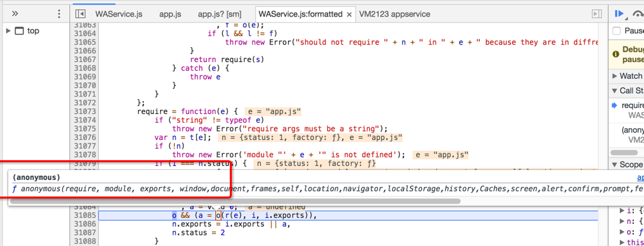Click the inline value 'e = "app.js"' on line 31073

(x=273, y=111)
